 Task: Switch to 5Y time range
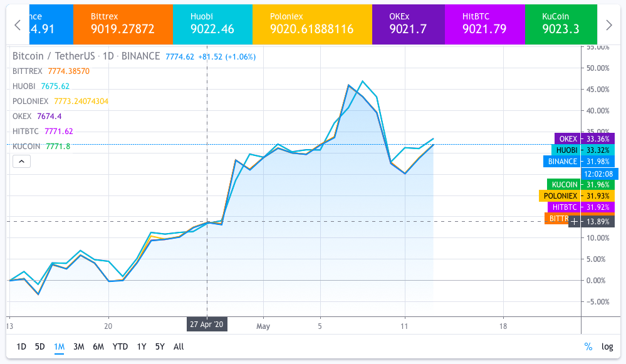pos(160,346)
